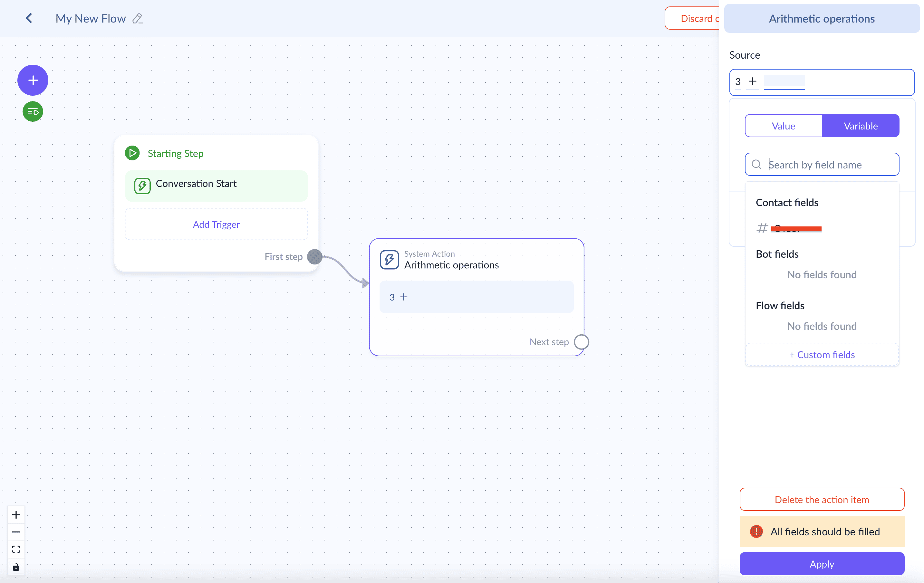Click the System Action lightning icon
924x583 pixels.
(389, 260)
